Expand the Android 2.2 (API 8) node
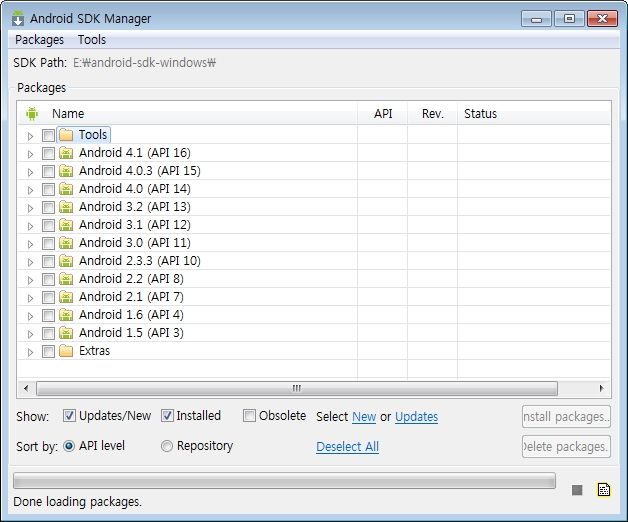Viewport: 628px width, 522px height. [x=30, y=280]
